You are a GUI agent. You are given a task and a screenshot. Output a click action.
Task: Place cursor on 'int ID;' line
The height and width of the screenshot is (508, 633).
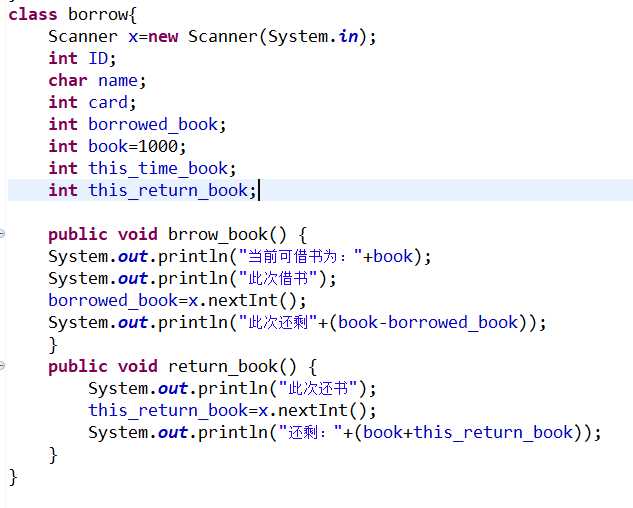coord(82,59)
